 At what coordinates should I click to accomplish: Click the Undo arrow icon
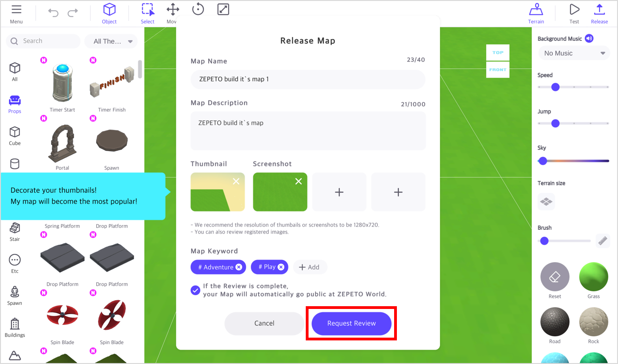(53, 13)
